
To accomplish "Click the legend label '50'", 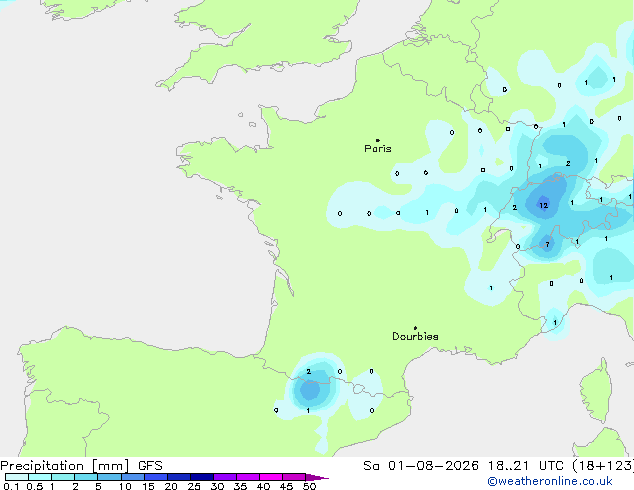I will (309, 486).
